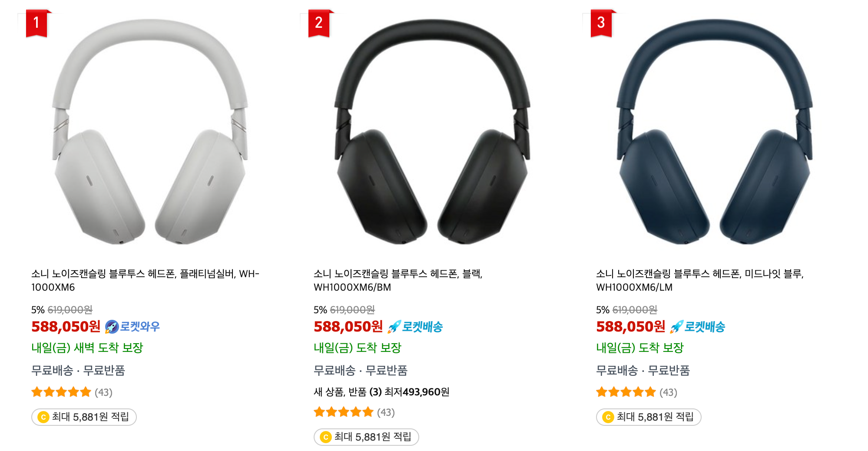Open the 플래티넘실버 WH-1000XM6 product title
Viewport: 868px width, 451px height.
point(145,280)
